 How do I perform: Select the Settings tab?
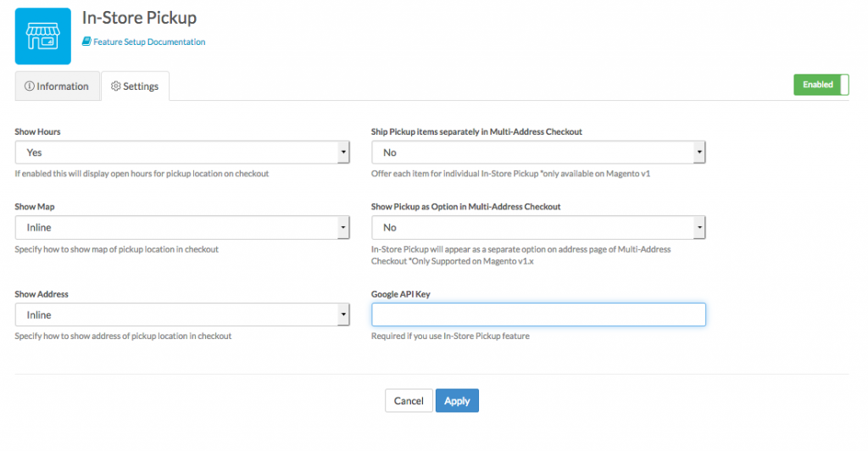coord(136,86)
